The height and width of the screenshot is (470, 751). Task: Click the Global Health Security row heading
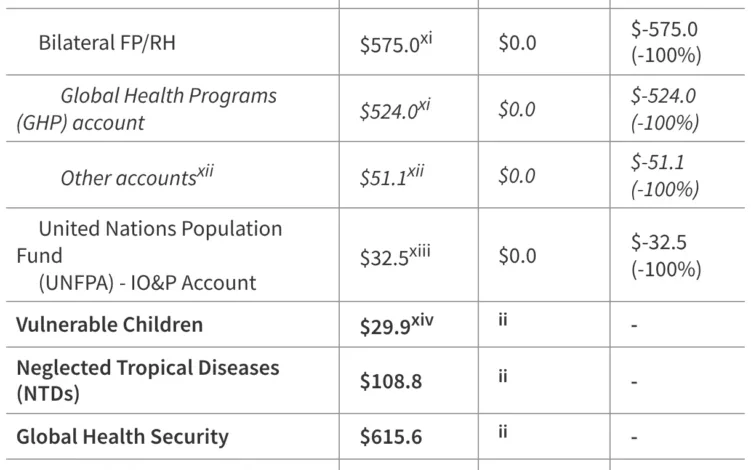(122, 437)
